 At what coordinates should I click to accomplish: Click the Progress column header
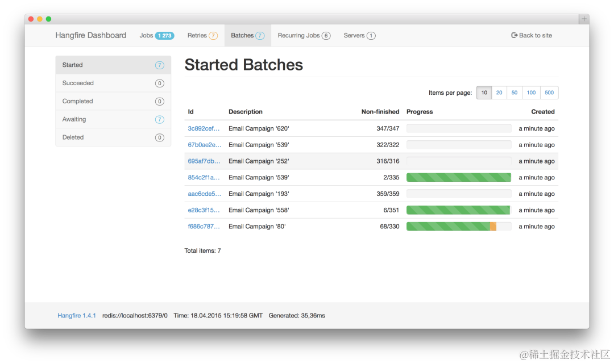tap(420, 112)
